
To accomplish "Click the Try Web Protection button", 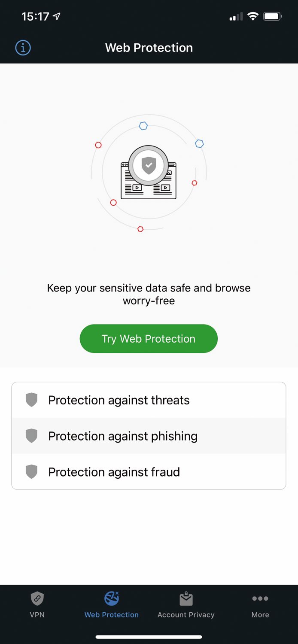I will (149, 339).
